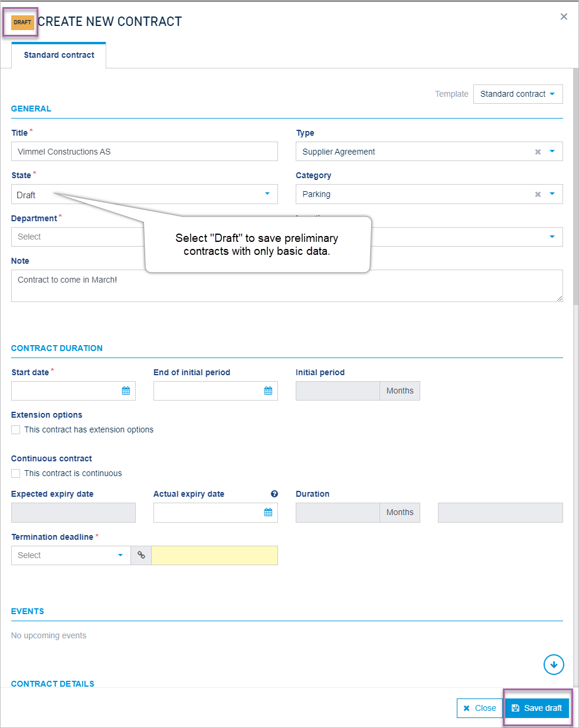Image resolution: width=579 pixels, height=728 pixels.
Task: Open the End of initial period calendar
Action: point(268,391)
